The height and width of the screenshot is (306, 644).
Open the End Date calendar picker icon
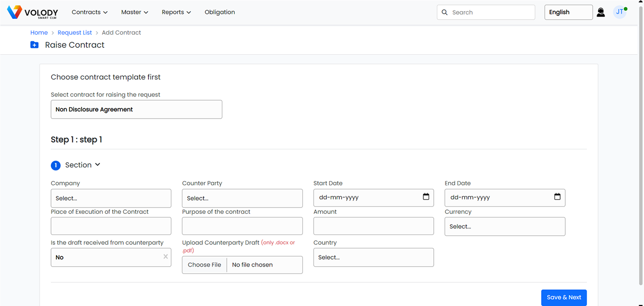click(557, 197)
